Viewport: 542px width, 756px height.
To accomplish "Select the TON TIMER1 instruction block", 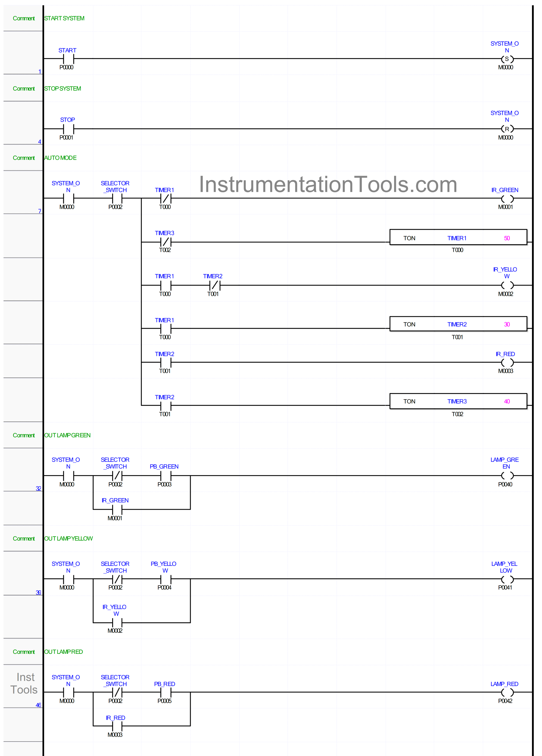I will coord(458,237).
